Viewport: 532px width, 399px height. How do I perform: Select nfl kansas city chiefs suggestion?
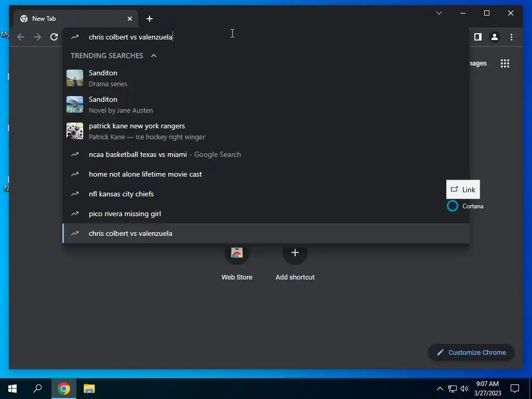pos(266,194)
